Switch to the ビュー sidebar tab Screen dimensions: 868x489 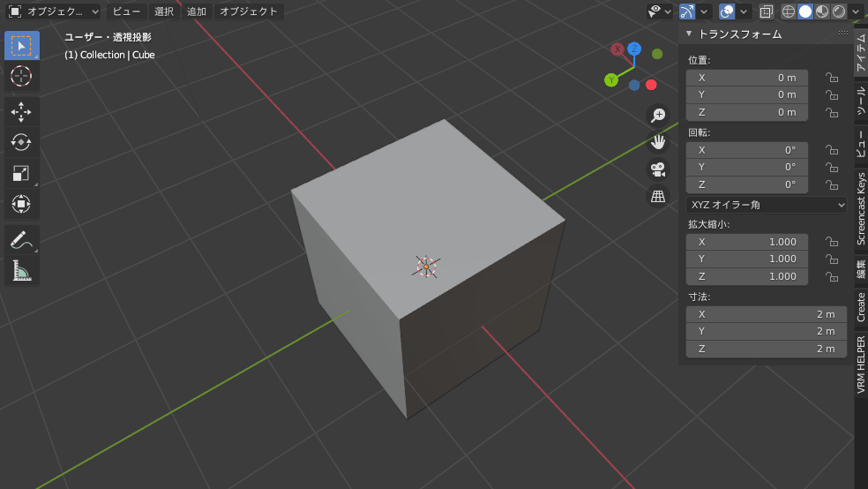pos(861,143)
